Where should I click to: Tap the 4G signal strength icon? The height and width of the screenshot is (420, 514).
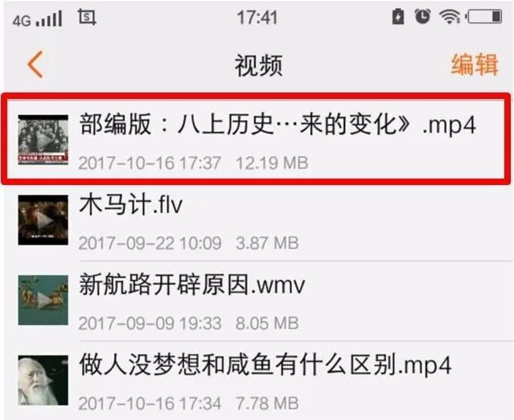pyautogui.click(x=37, y=19)
